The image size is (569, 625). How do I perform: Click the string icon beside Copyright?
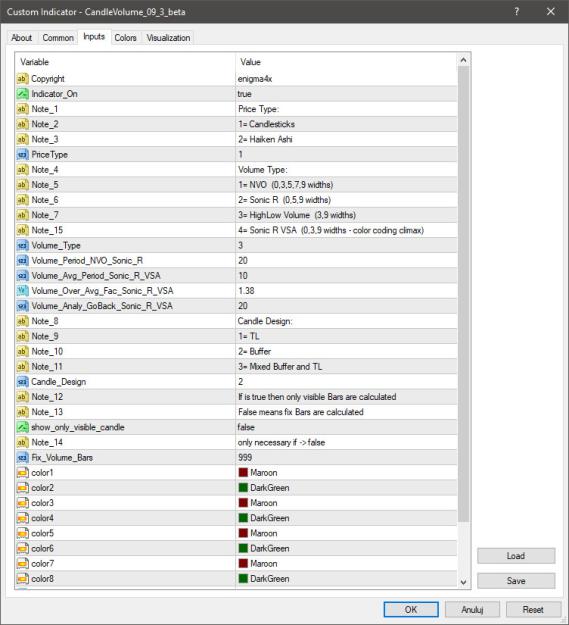[x=23, y=79]
